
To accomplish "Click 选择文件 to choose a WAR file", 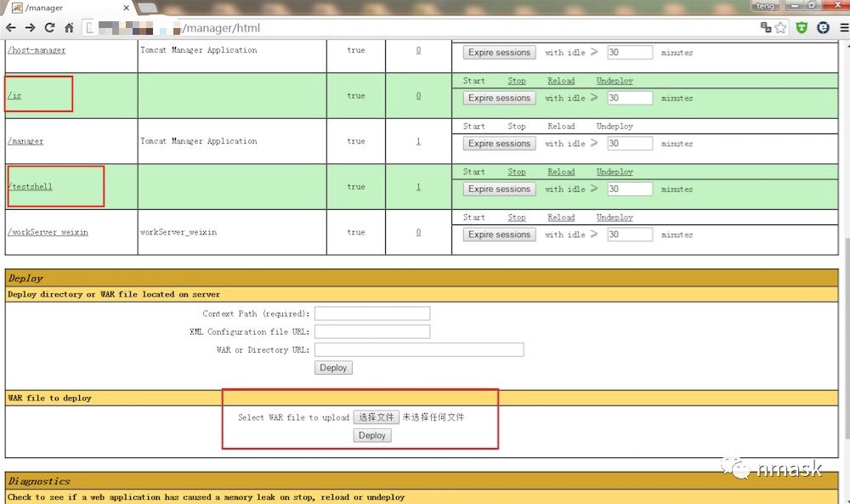I will pos(377,416).
